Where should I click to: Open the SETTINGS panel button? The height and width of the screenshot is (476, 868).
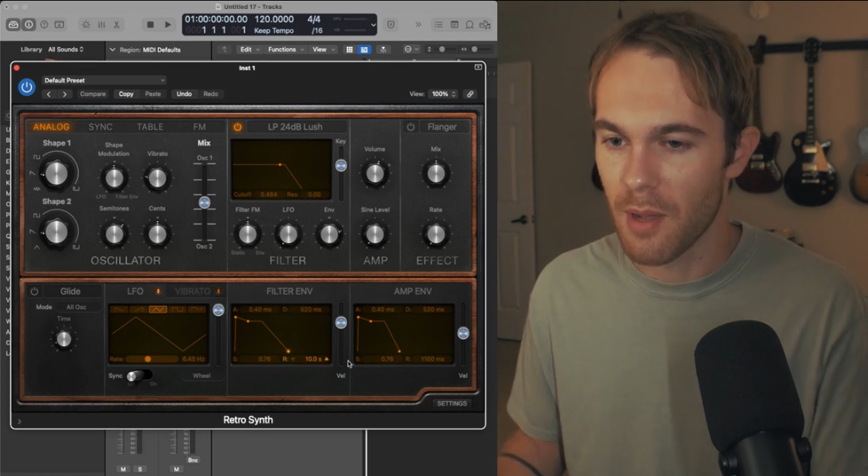coord(452,403)
